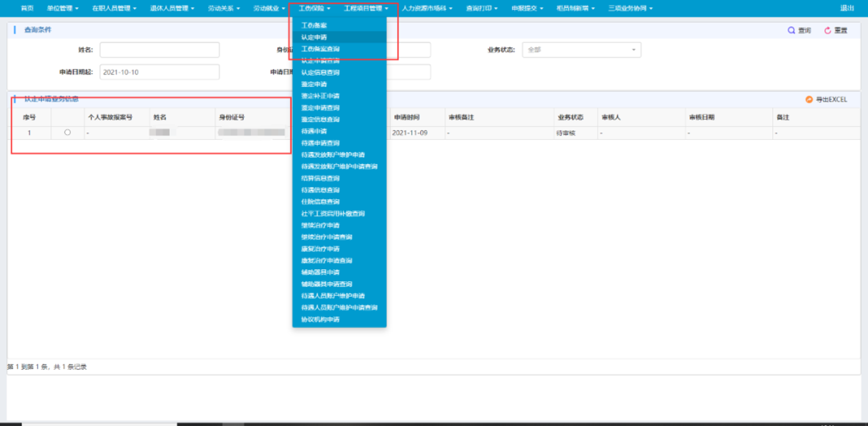868x426 pixels.
Task: Expand the 工程项目管理 menu
Action: [366, 8]
